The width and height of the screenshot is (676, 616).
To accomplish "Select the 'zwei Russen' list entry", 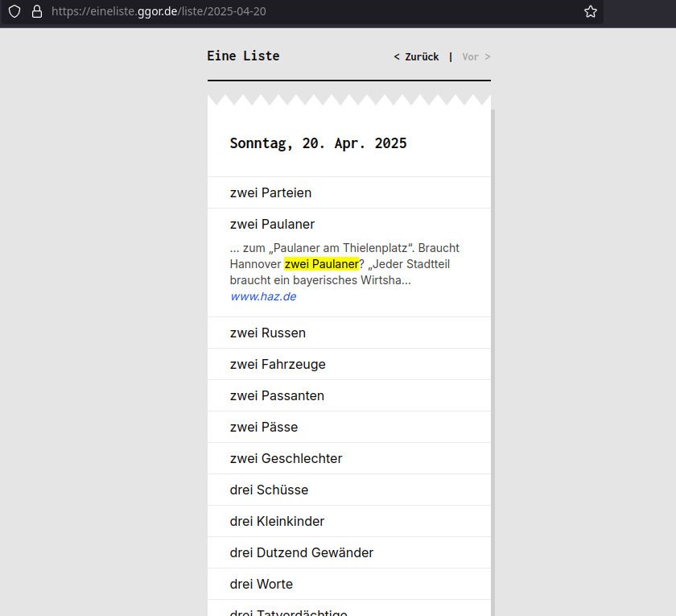I will (x=349, y=333).
